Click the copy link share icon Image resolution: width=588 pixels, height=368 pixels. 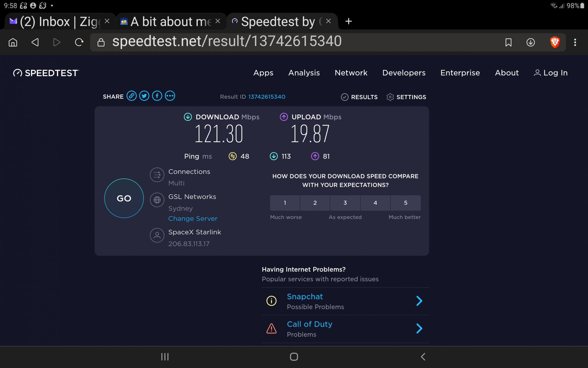pos(131,96)
